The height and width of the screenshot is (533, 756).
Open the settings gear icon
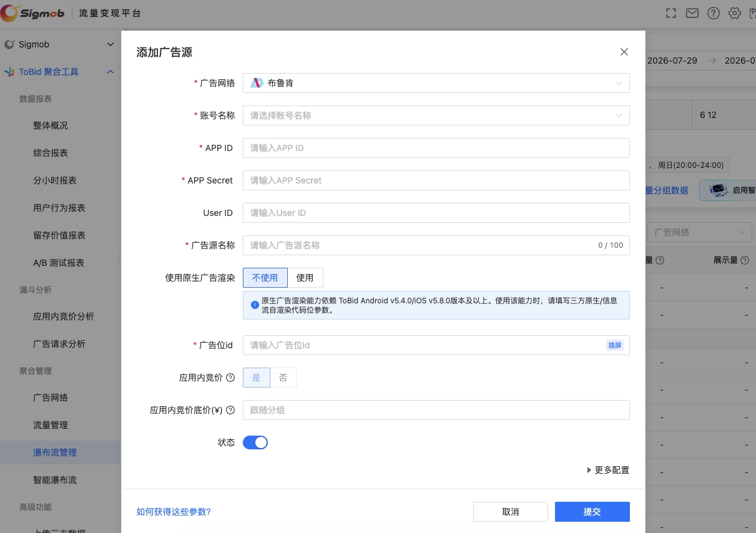[735, 13]
